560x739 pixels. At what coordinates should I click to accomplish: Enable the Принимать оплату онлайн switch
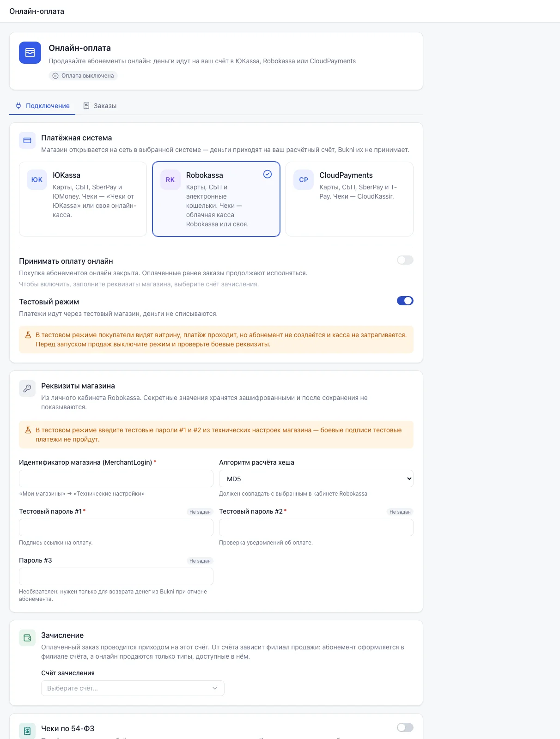[x=405, y=260]
